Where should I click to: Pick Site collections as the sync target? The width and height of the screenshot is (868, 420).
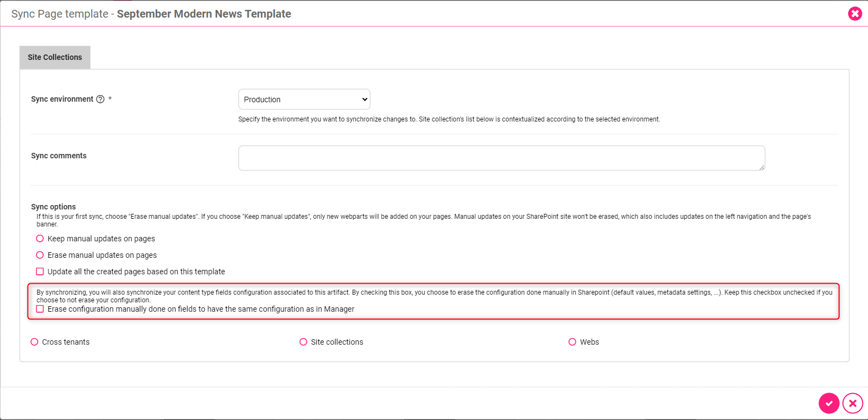pos(303,341)
